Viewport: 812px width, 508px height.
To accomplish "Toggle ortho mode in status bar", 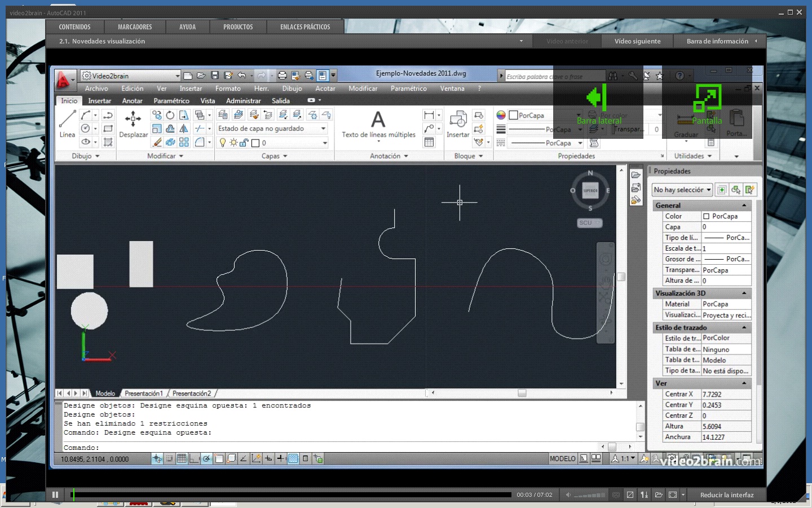I will coord(194,459).
